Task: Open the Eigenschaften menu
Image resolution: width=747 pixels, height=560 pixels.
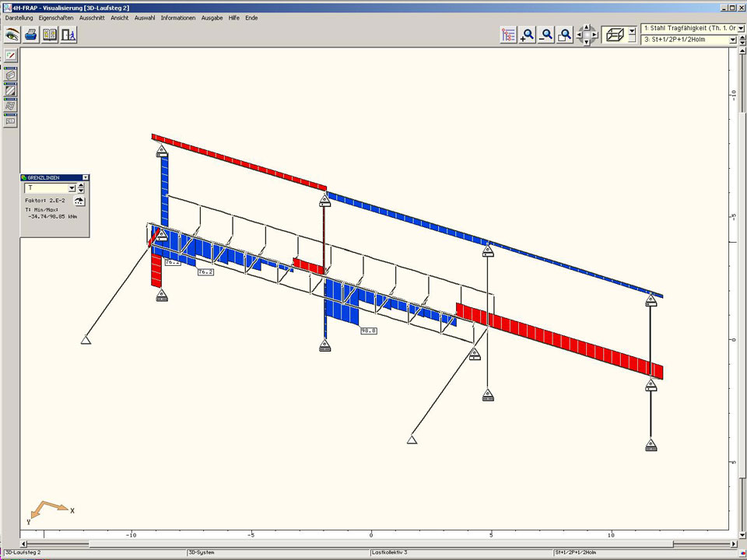Action: point(57,17)
